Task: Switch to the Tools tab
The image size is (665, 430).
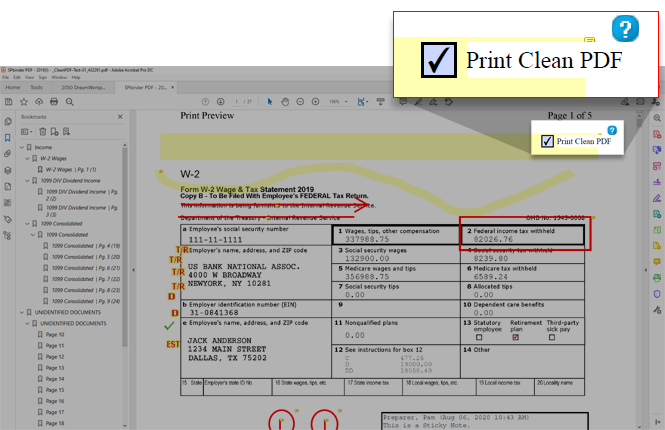Action: pos(36,87)
